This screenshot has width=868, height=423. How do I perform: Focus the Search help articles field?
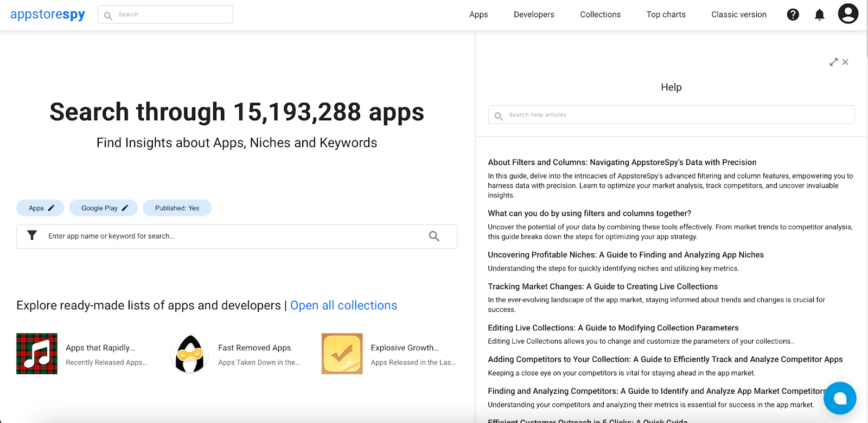tap(671, 114)
